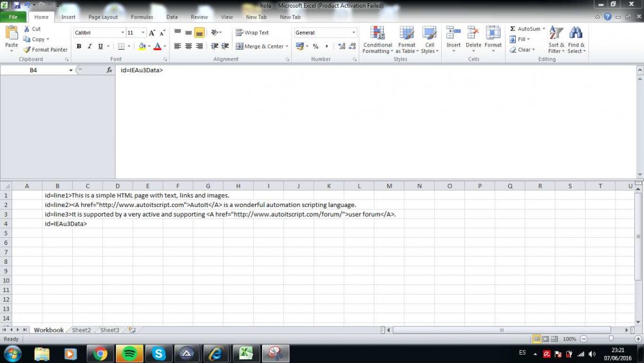The image size is (644, 363).
Task: Click the Paste icon
Action: click(x=11, y=33)
